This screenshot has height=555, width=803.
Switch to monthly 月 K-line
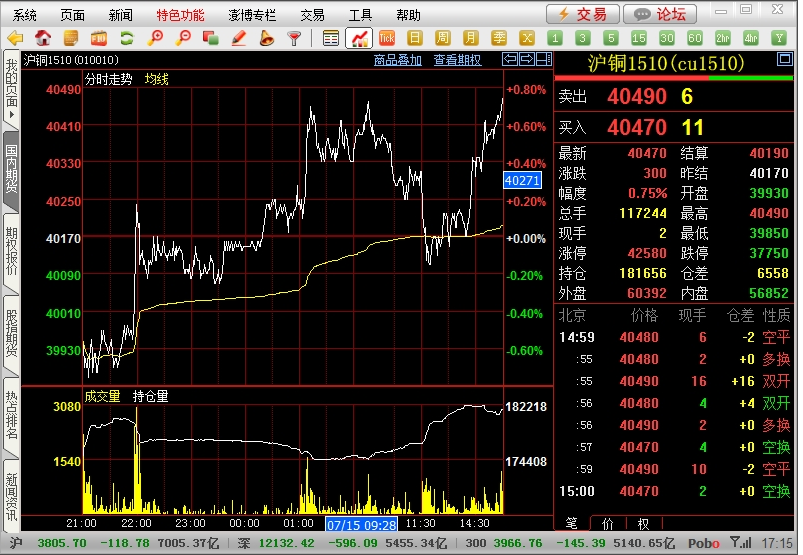tap(471, 38)
